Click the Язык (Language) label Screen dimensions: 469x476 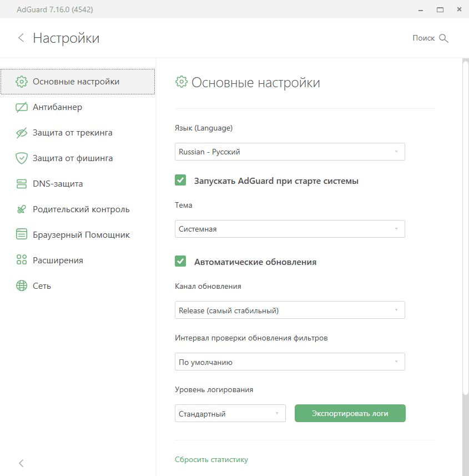point(204,128)
